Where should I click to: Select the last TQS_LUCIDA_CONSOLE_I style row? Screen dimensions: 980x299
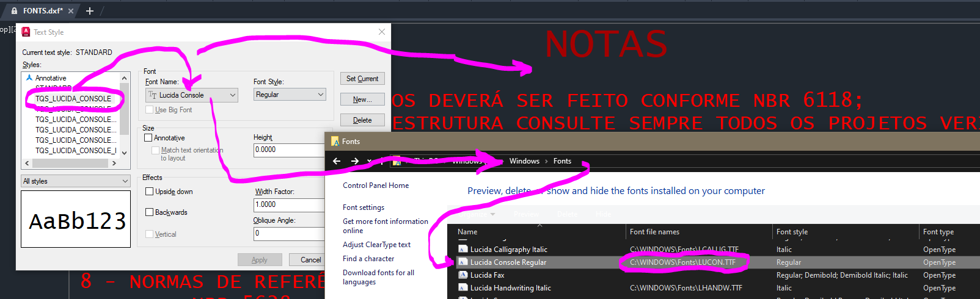(x=76, y=150)
